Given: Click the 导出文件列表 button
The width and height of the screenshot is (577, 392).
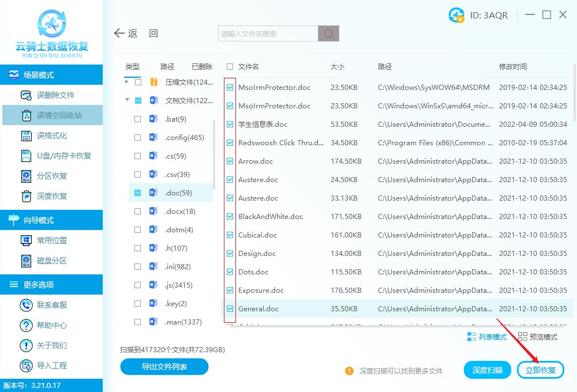Looking at the screenshot, I should coord(164,367).
